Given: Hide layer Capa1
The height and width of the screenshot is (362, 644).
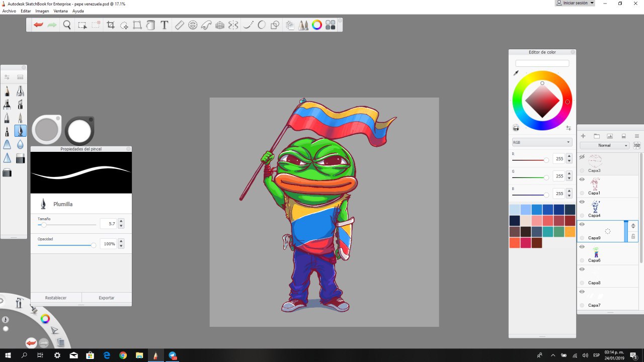Looking at the screenshot, I should [582, 179].
